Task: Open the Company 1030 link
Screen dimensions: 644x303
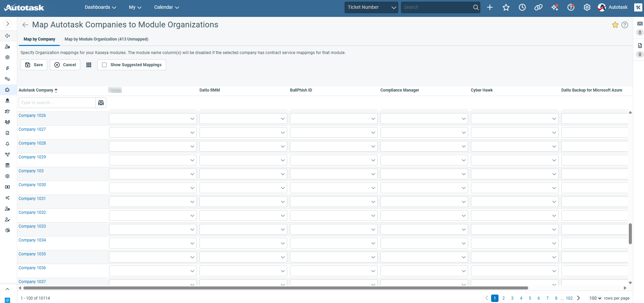Action: tap(32, 185)
